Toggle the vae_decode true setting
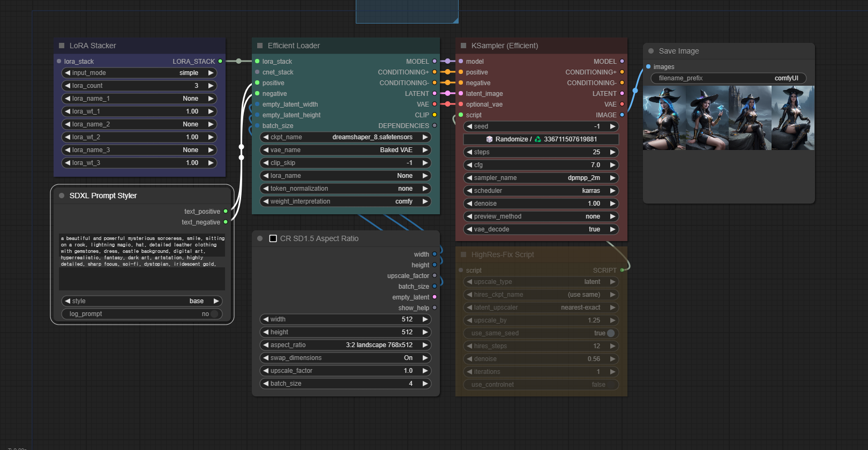This screenshot has height=450, width=868. (x=541, y=229)
